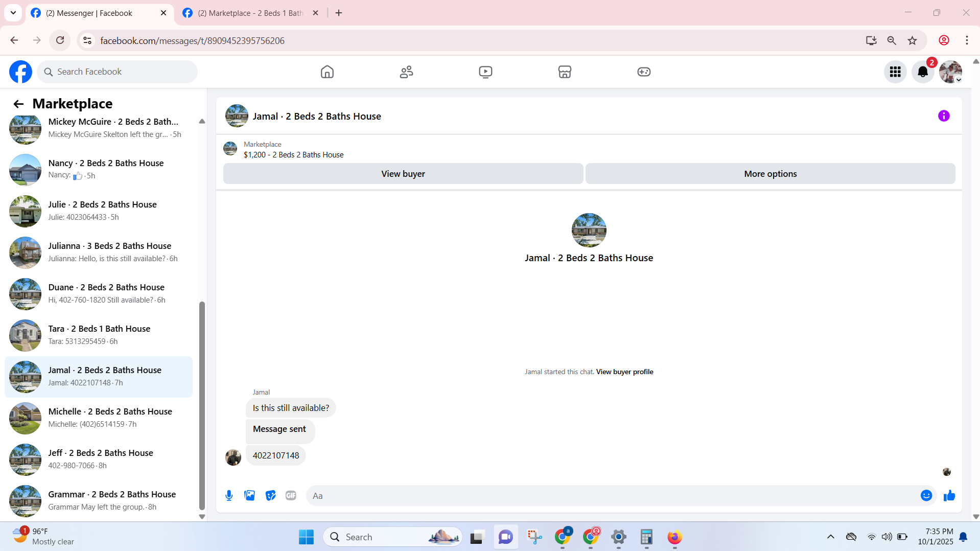The width and height of the screenshot is (980, 551).
Task: Click the 4022107148 message bubble
Action: click(x=276, y=456)
